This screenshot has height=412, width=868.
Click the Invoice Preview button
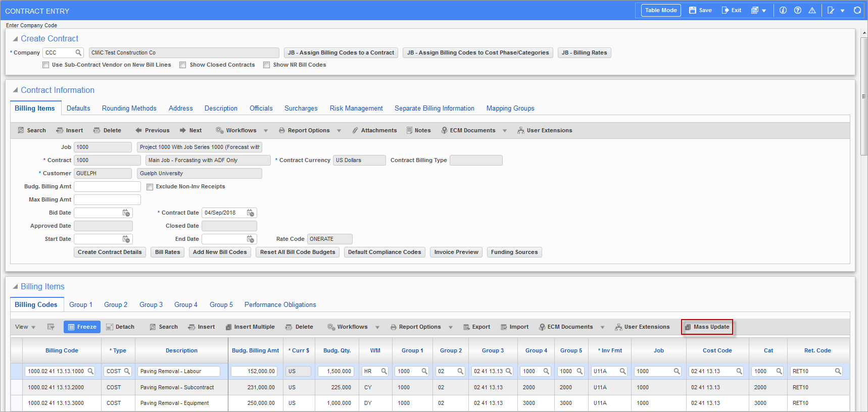pos(456,252)
